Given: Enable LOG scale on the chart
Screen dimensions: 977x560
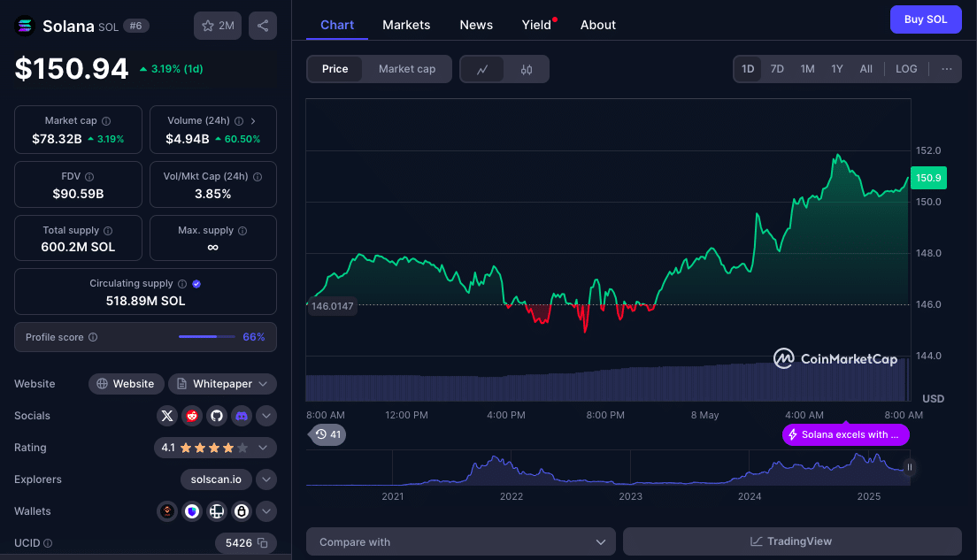Looking at the screenshot, I should [x=906, y=69].
